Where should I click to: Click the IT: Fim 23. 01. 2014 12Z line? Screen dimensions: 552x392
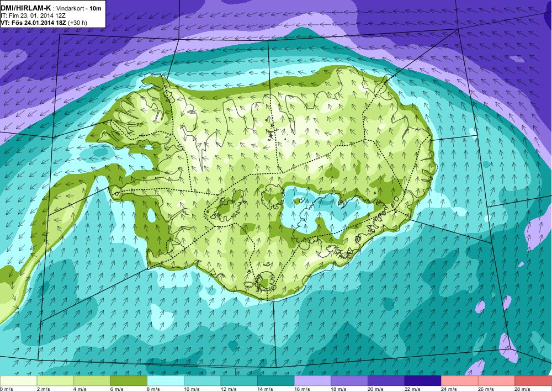point(33,15)
